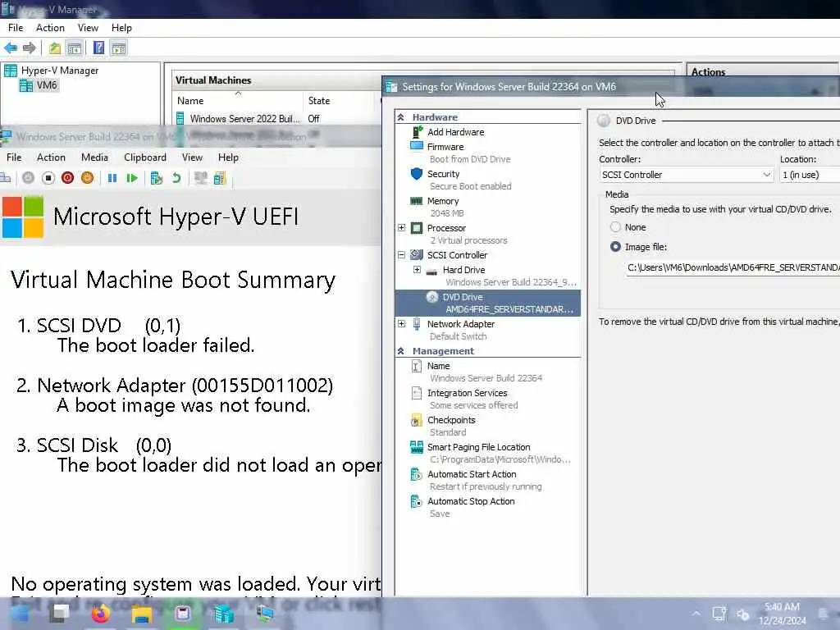Select Smart Paging File Location item

478,447
